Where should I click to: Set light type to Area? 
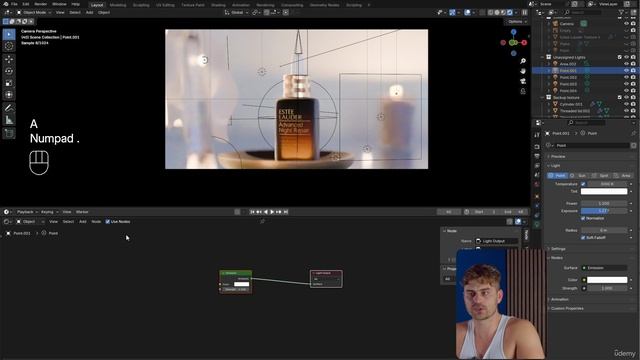pyautogui.click(x=622, y=176)
